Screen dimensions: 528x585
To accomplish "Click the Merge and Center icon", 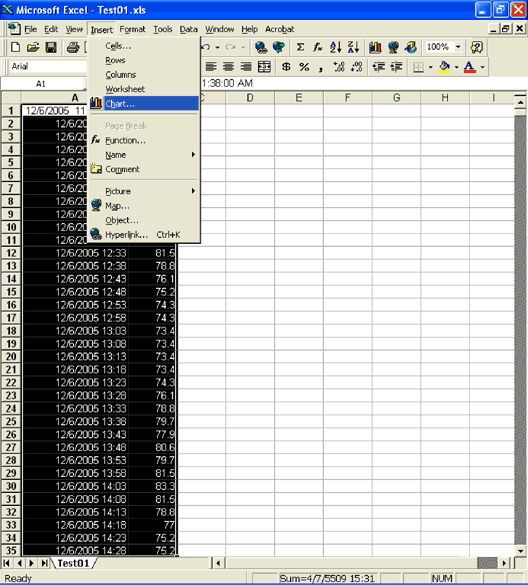I will (264, 67).
